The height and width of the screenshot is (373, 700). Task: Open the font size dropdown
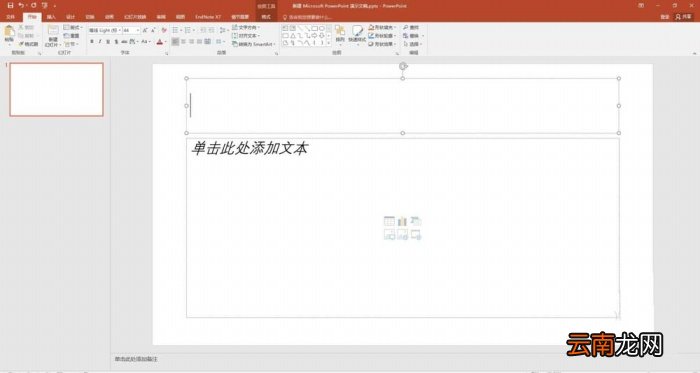coord(138,30)
